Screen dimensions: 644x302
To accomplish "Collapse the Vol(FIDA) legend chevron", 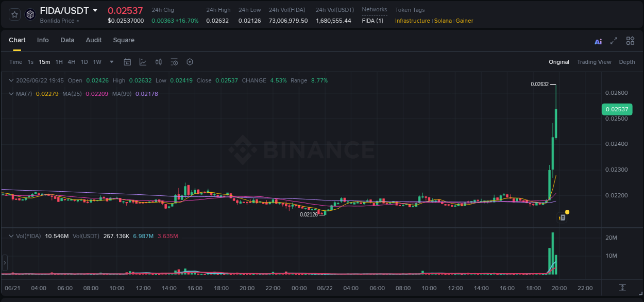I will 11,236.
